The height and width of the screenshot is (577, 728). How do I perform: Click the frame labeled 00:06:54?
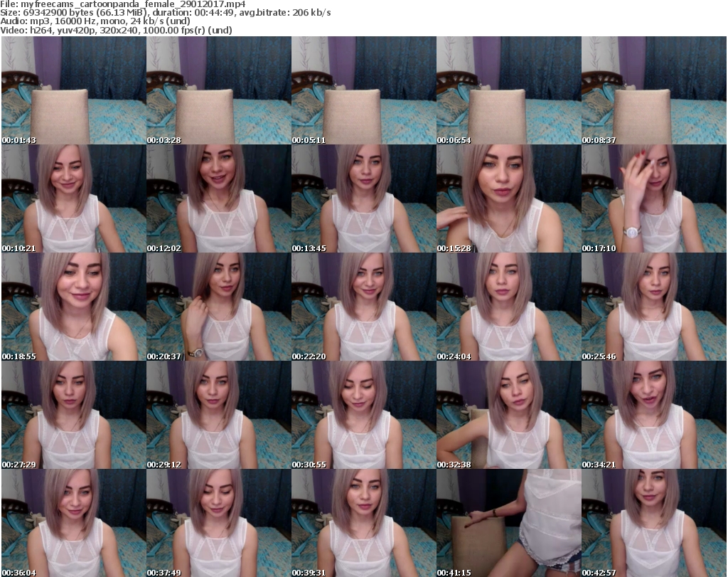509,90
